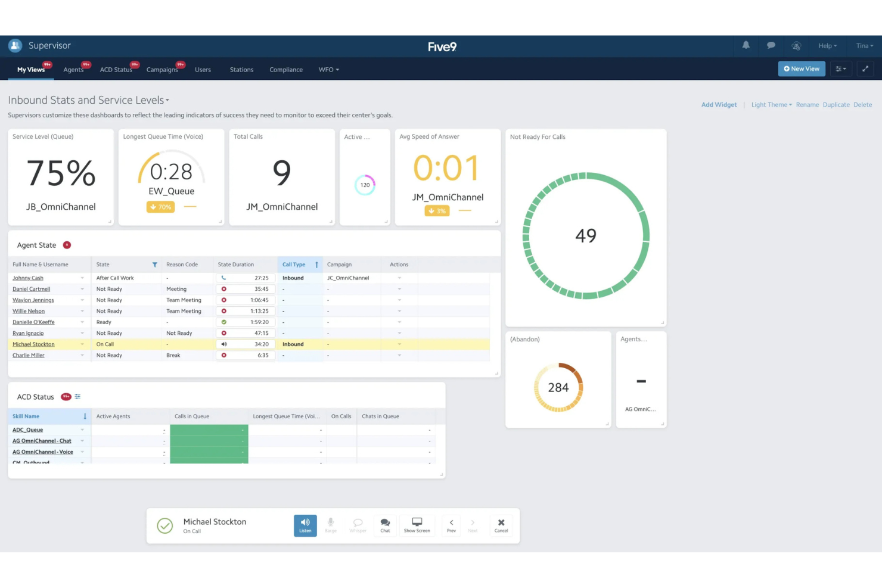Toggle the filter on the State column

coord(154,264)
